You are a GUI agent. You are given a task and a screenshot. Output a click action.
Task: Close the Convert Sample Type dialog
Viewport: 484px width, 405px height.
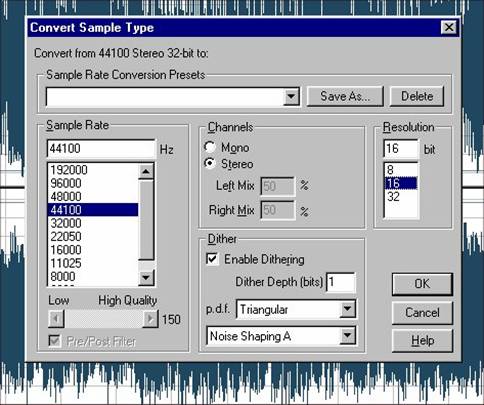click(449, 27)
